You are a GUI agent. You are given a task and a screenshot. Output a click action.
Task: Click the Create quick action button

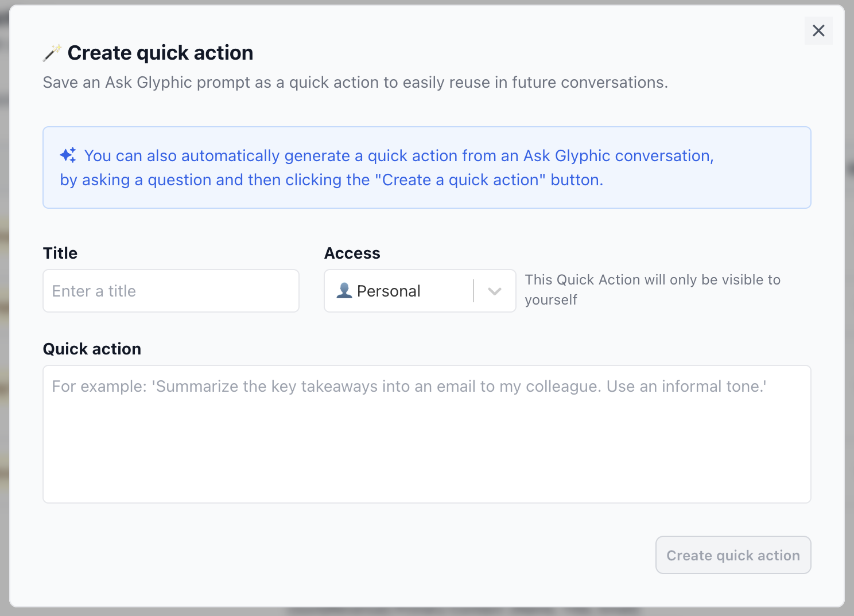pos(733,555)
